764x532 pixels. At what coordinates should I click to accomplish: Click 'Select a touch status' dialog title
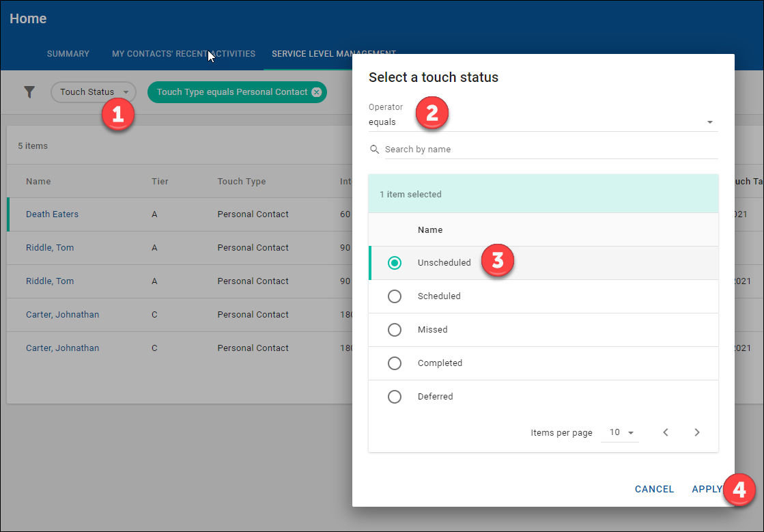[433, 77]
